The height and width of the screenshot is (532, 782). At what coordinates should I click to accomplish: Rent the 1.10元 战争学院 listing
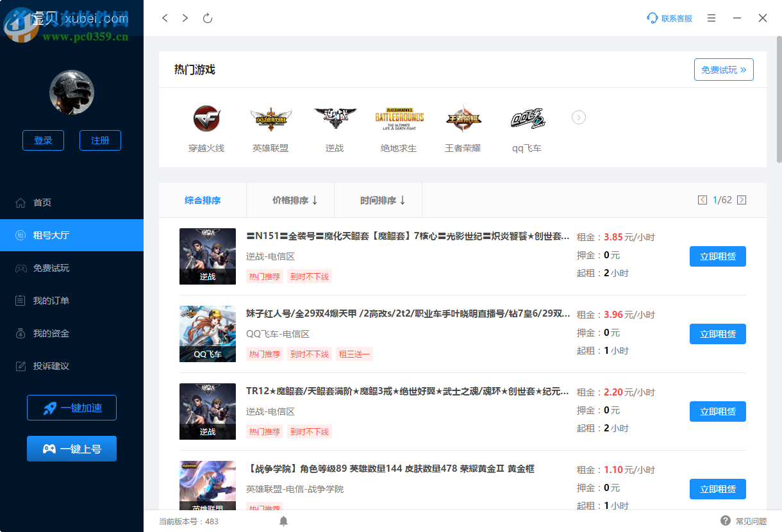[x=718, y=489]
